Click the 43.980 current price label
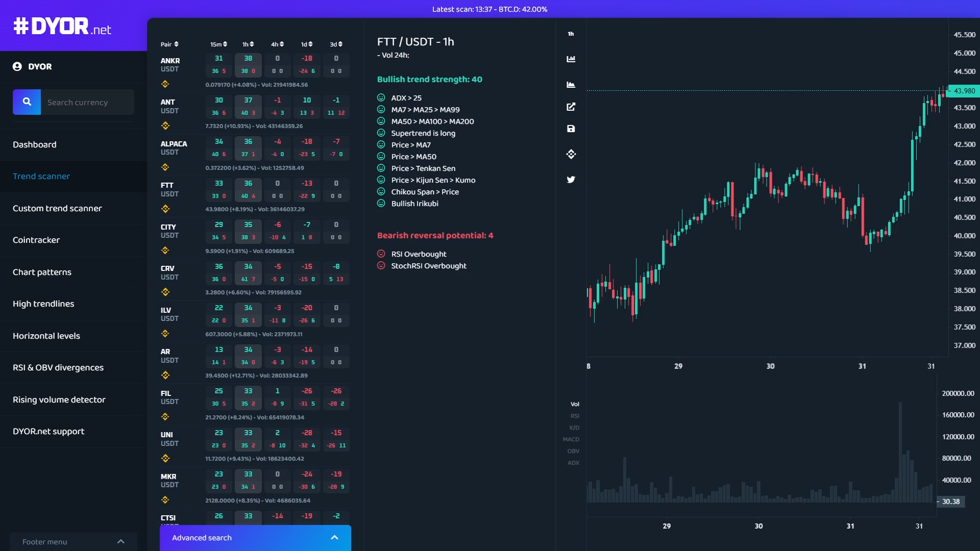Viewport: 980px width, 551px height. tap(963, 91)
